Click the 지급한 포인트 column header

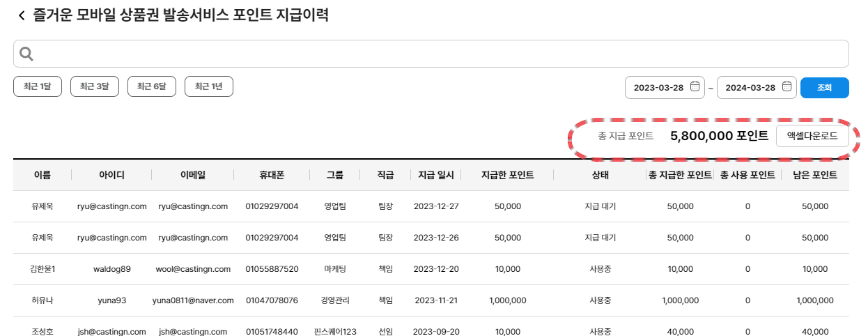507,175
